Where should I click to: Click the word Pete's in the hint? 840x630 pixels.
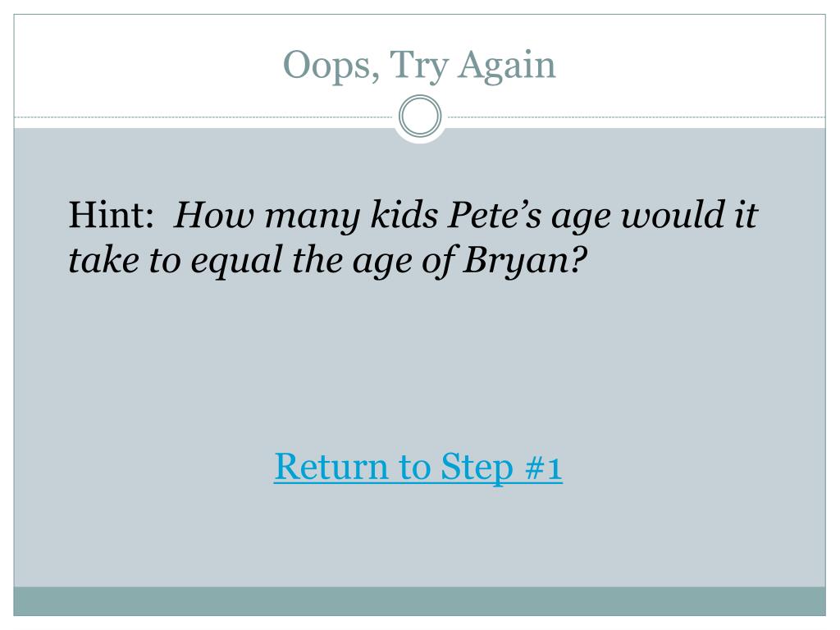click(x=495, y=216)
